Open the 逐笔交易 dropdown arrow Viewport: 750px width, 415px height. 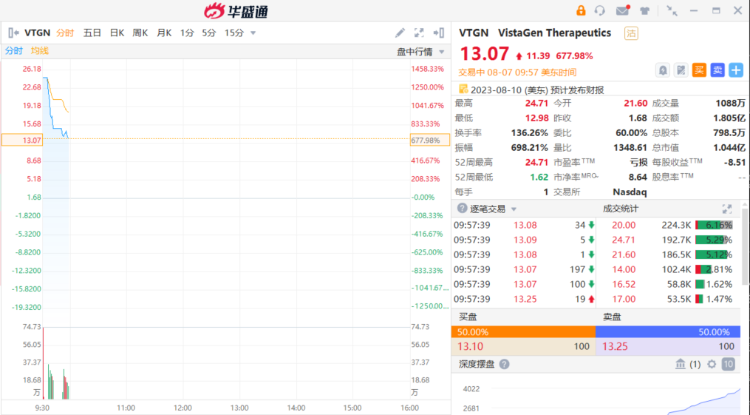(514, 209)
